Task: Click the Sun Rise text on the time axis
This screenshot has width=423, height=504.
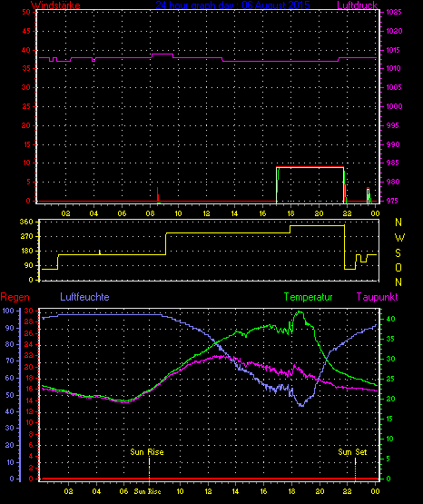Action: coord(147,491)
